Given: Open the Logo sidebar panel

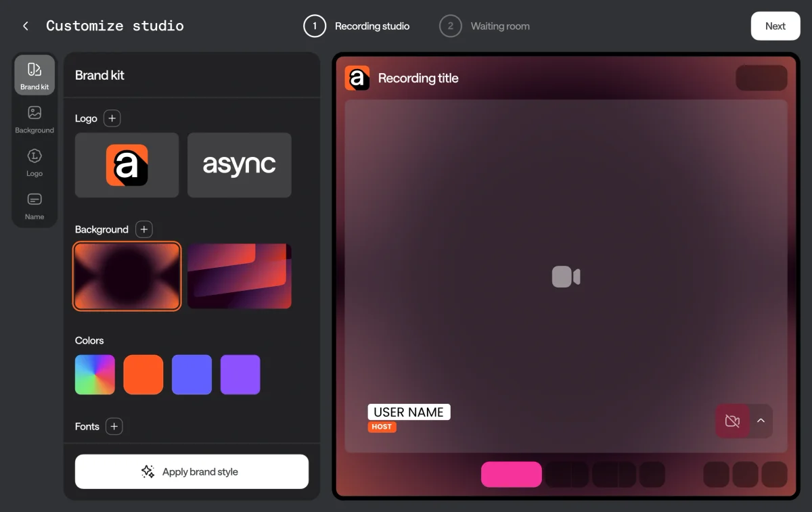Looking at the screenshot, I should [34, 162].
